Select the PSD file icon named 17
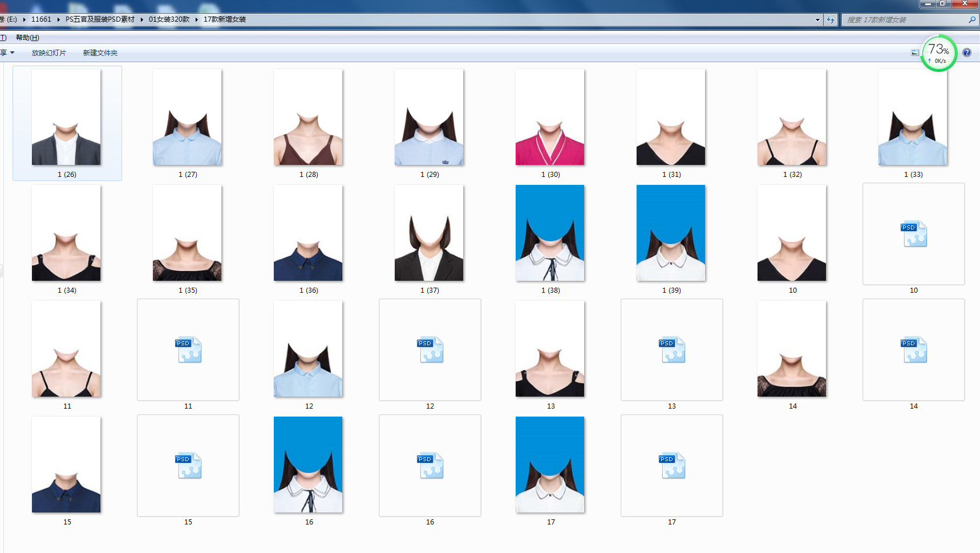 [x=672, y=466]
